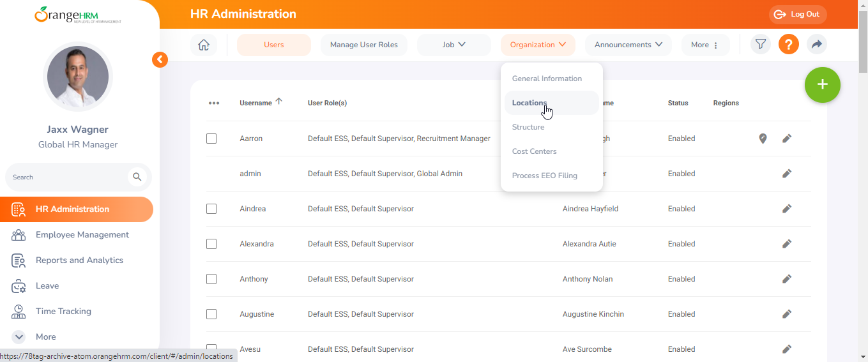Click the Ave Surcombe employee name
The width and height of the screenshot is (868, 362).
[587, 349]
